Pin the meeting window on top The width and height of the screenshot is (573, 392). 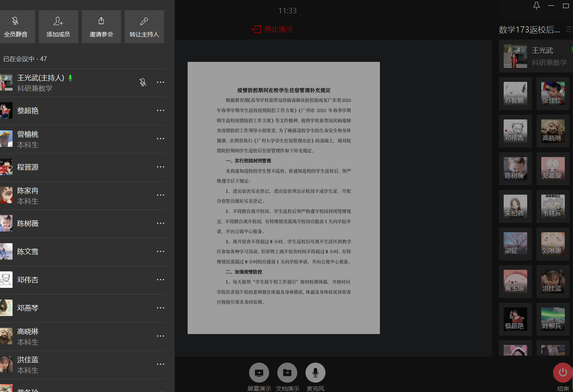tap(537, 5)
